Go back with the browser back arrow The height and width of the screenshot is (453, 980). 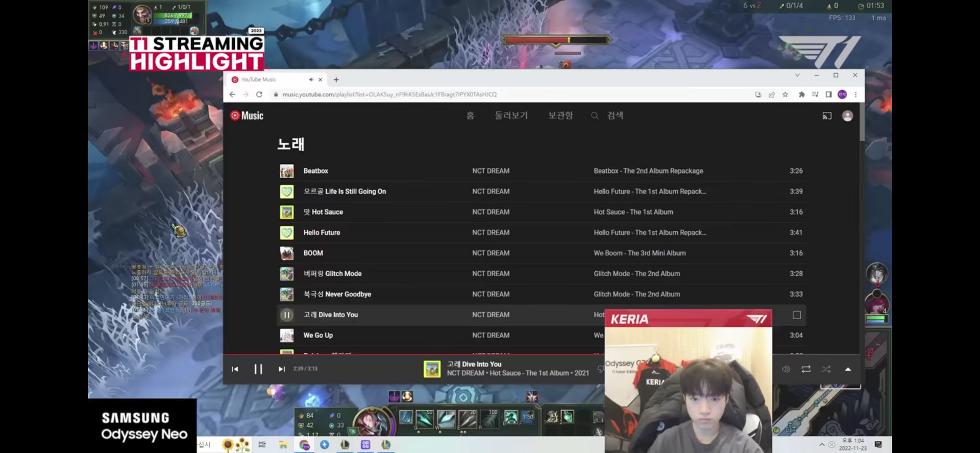(x=232, y=94)
